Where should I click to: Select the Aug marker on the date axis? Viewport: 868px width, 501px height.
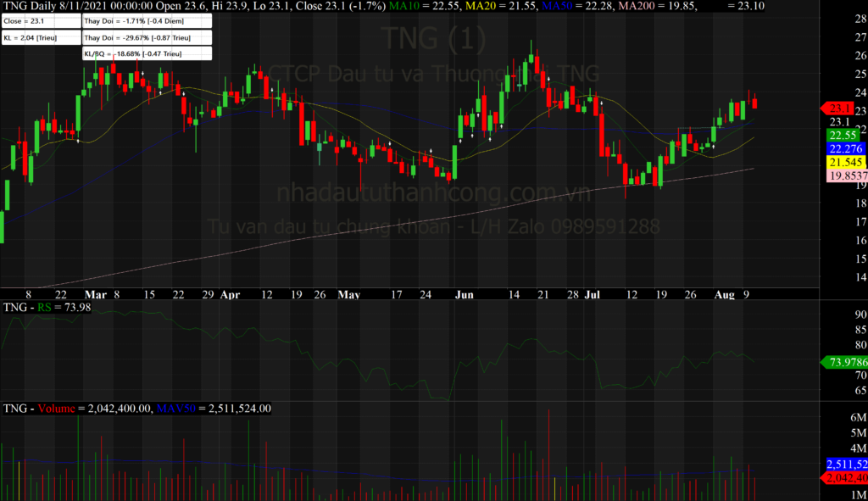[723, 295]
